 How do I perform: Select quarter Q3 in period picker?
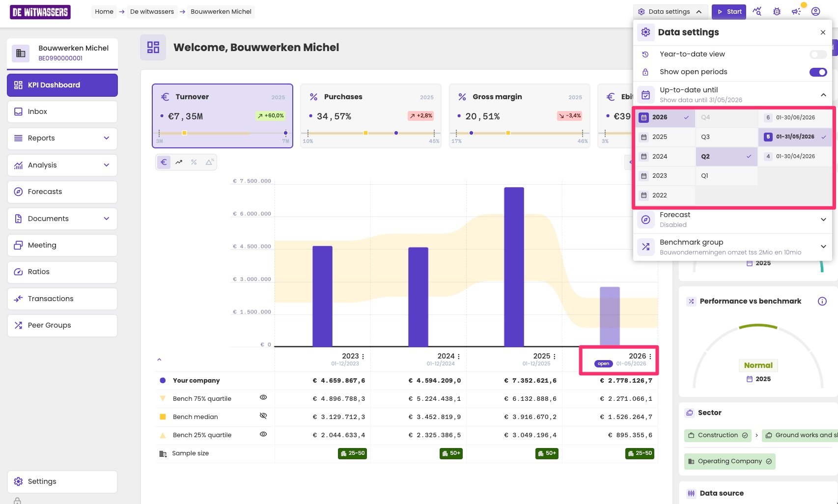(726, 137)
